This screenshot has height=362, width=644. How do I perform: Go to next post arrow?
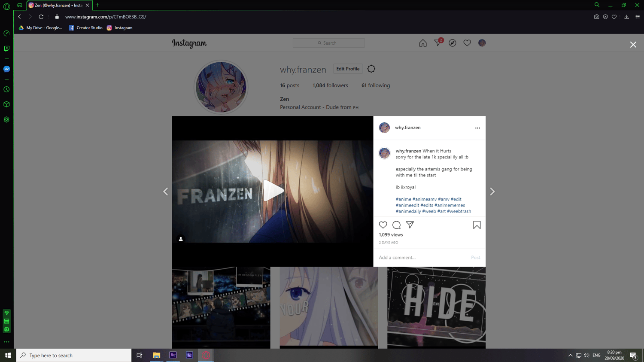click(492, 192)
